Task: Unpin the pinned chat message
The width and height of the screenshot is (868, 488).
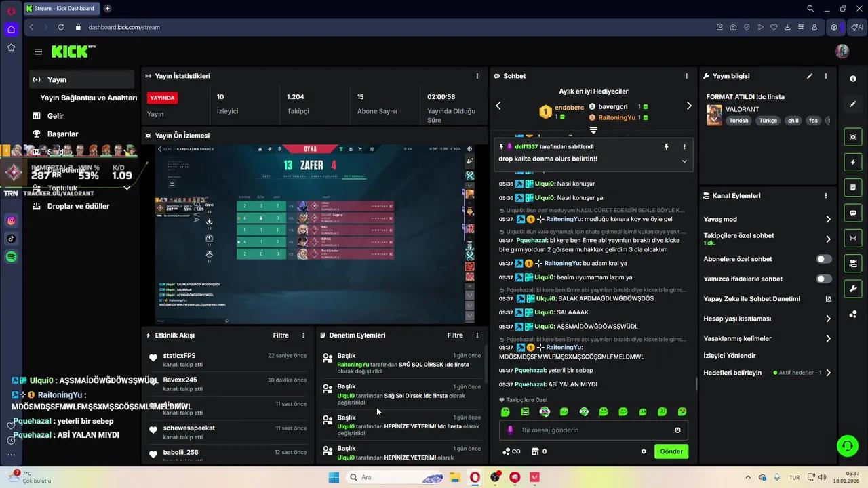Action: point(666,147)
